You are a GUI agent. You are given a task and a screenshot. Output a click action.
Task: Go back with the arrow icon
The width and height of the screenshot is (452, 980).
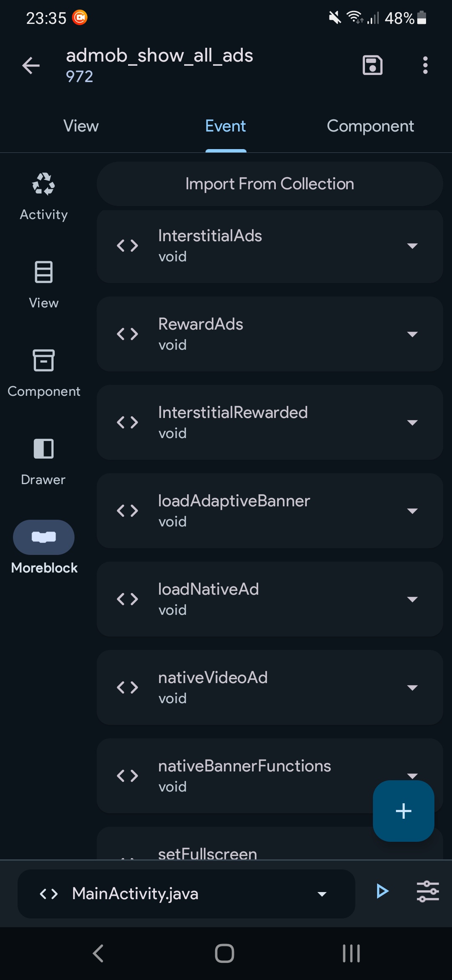(x=31, y=65)
